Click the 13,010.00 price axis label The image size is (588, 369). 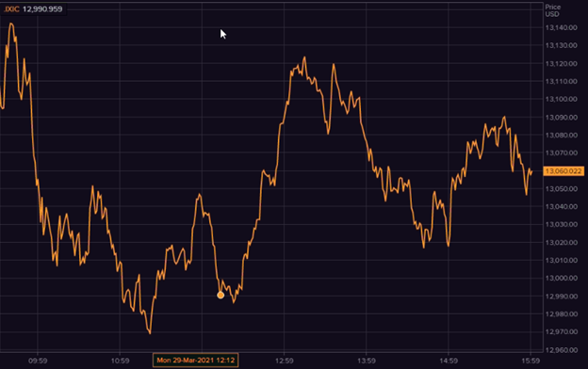pyautogui.click(x=561, y=260)
